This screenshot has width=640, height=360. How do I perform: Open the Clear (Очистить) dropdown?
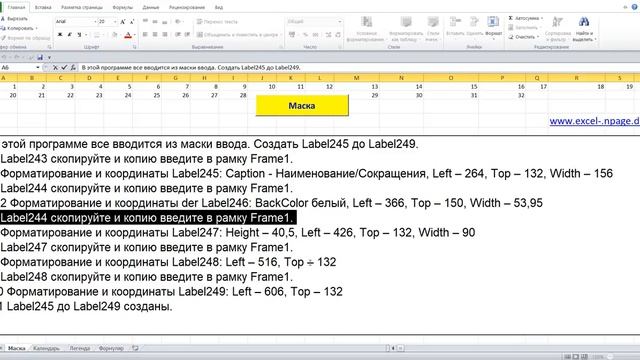pyautogui.click(x=524, y=37)
